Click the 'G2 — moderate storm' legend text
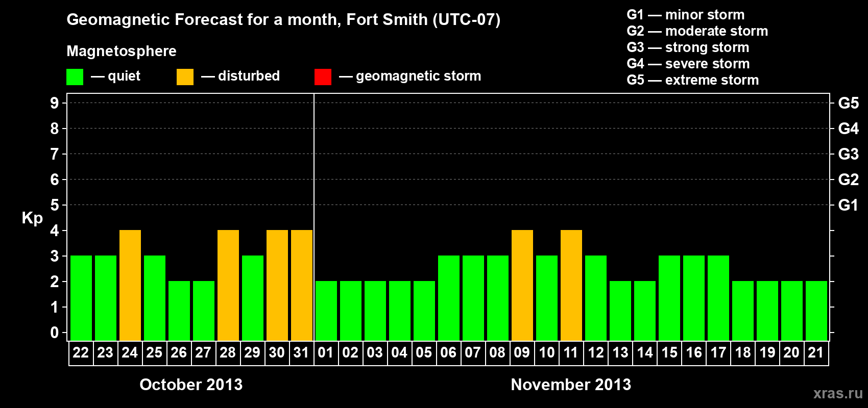Image resolution: width=868 pixels, height=408 pixels. pos(697,31)
